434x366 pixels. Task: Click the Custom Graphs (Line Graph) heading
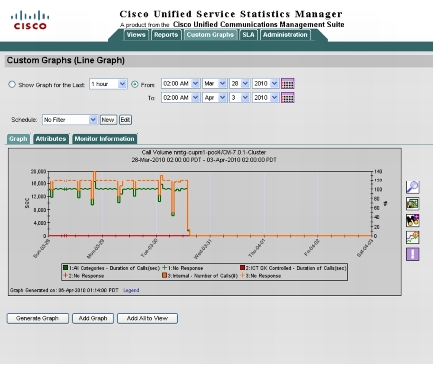coord(66,60)
